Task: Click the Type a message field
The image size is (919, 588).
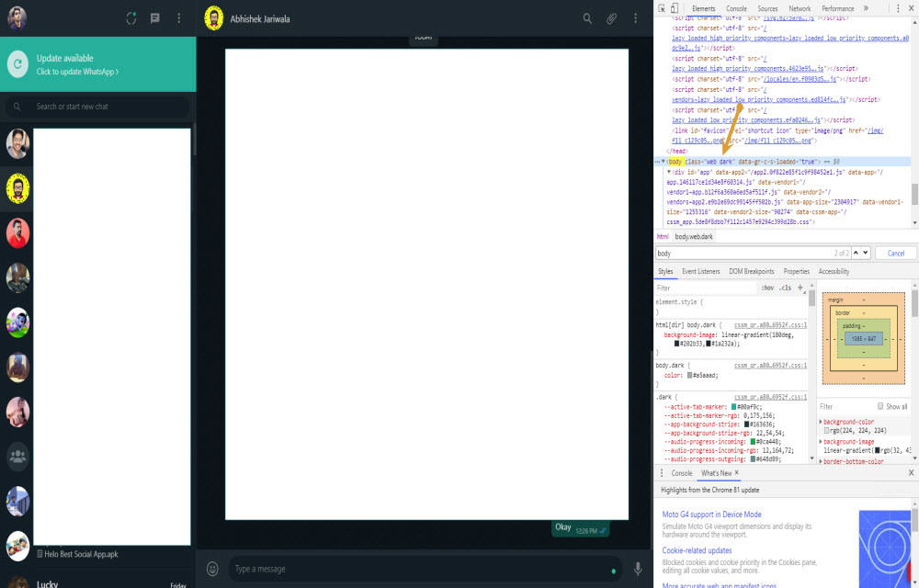Action: click(425, 569)
